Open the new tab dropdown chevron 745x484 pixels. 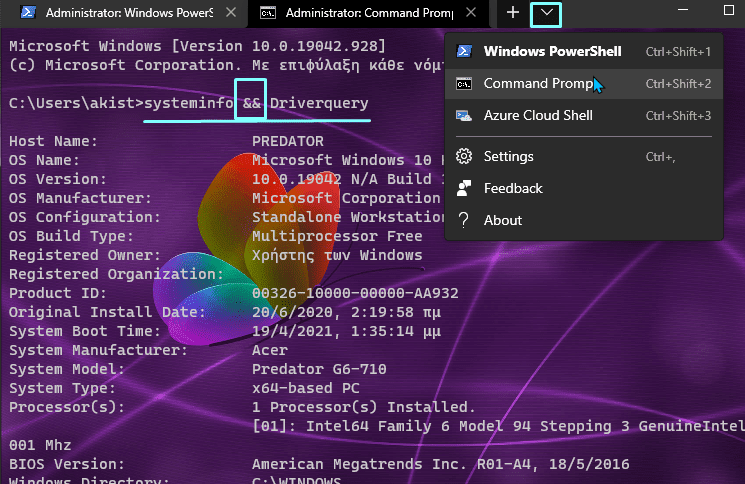click(546, 13)
